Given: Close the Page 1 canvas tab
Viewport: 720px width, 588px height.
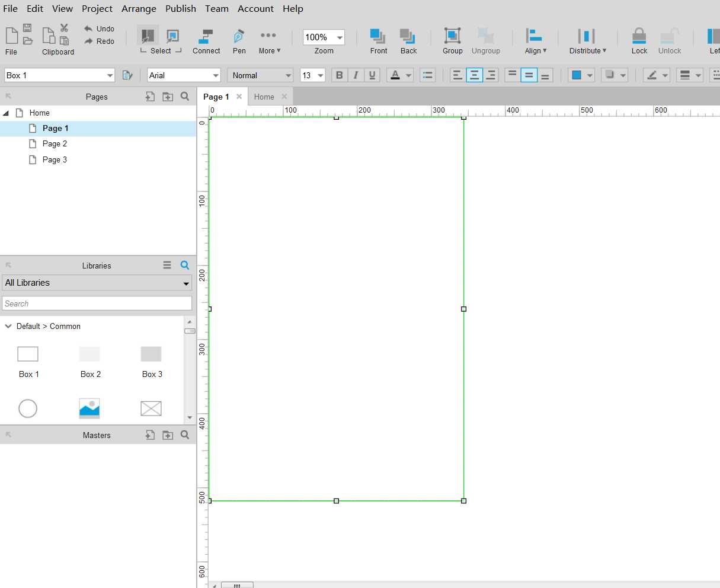Looking at the screenshot, I should [x=239, y=97].
